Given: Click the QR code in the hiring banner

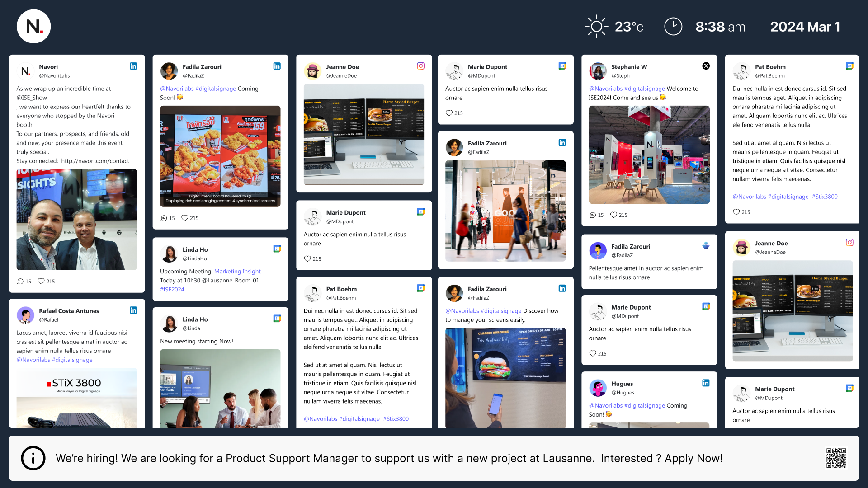Looking at the screenshot, I should (836, 458).
